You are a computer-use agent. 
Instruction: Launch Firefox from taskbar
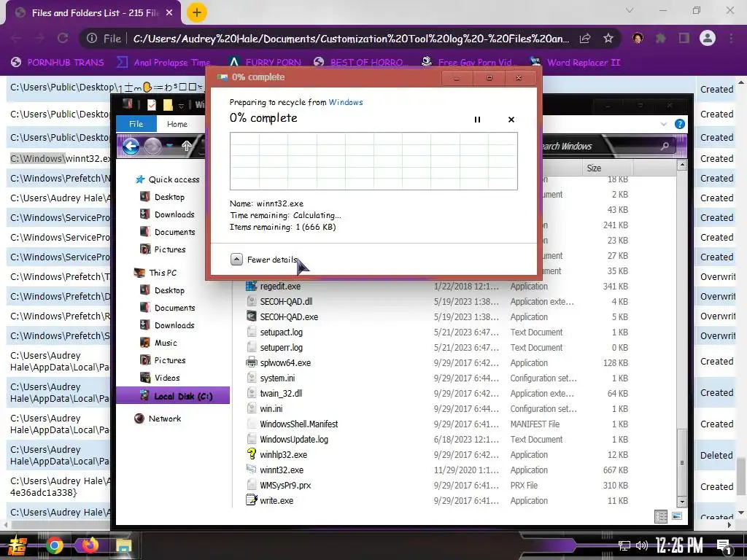click(x=88, y=545)
